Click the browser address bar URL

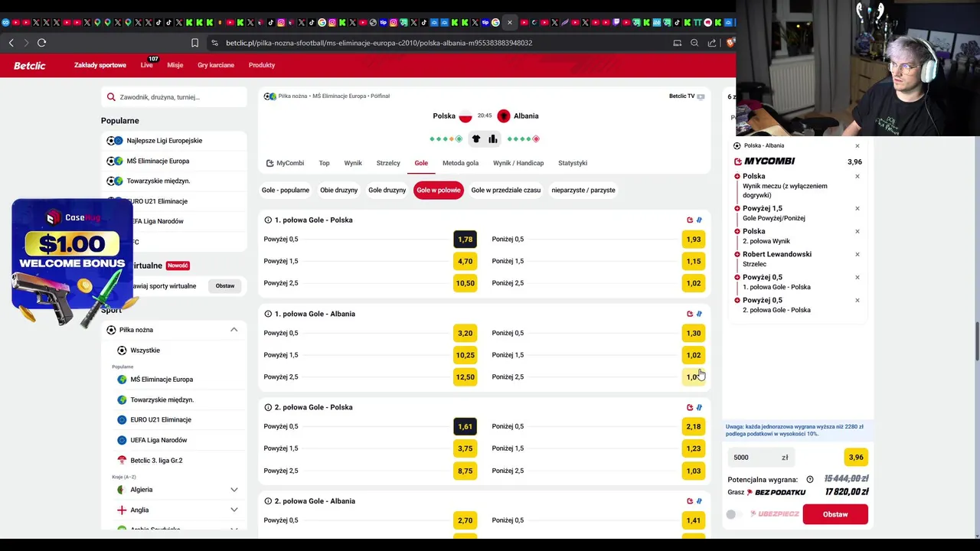pos(379,43)
